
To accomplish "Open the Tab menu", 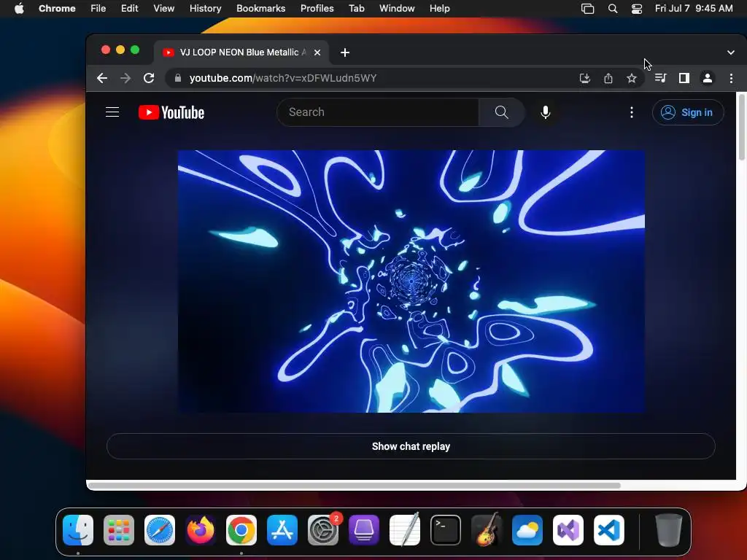I will click(356, 9).
